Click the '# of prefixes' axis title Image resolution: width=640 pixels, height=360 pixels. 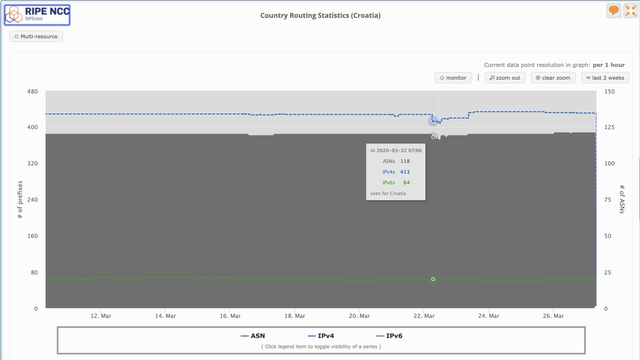[20, 199]
